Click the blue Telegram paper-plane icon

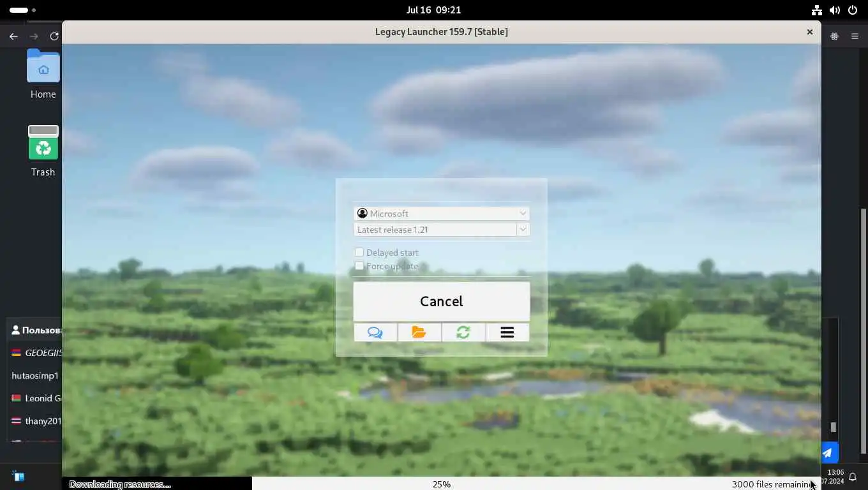point(828,453)
